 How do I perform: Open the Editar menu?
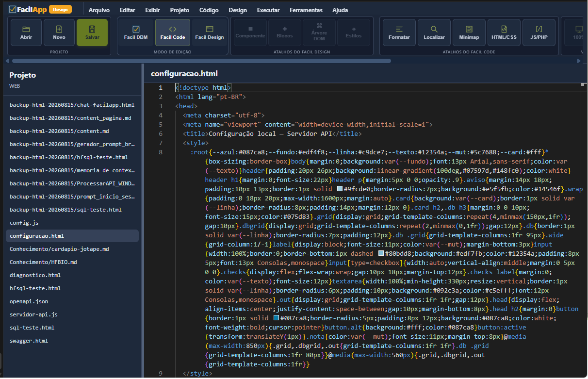pyautogui.click(x=128, y=10)
